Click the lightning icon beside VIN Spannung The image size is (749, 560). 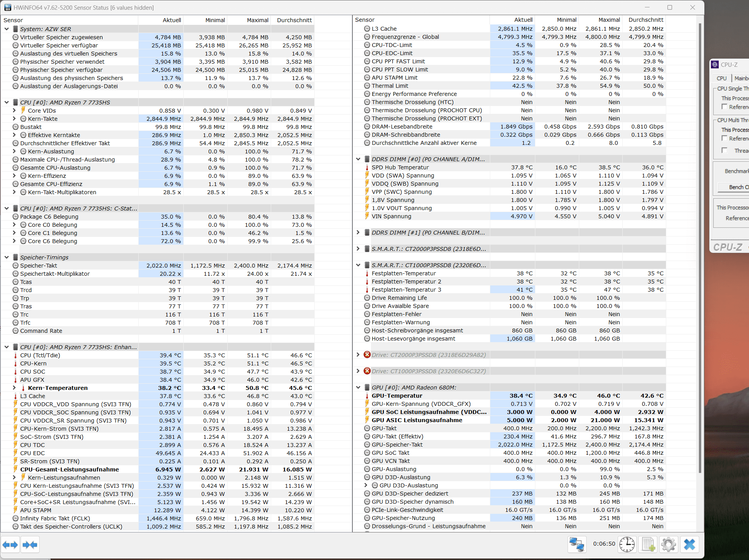click(x=367, y=216)
